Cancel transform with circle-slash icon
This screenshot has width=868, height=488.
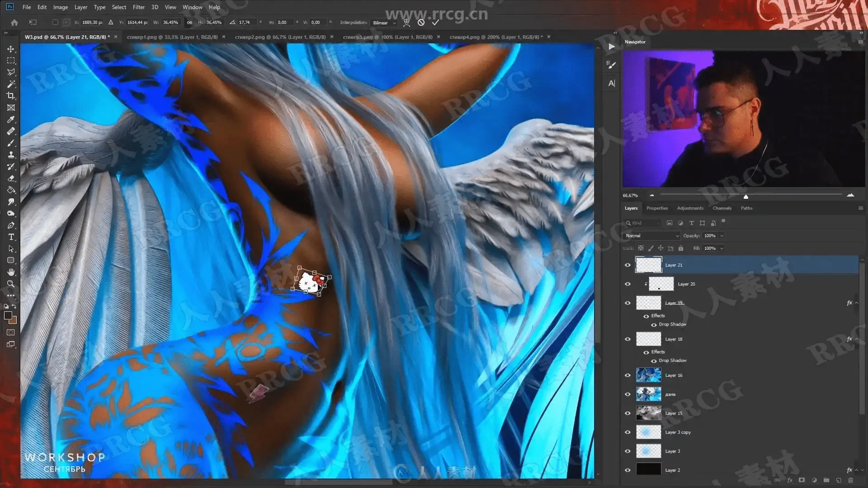click(x=421, y=22)
